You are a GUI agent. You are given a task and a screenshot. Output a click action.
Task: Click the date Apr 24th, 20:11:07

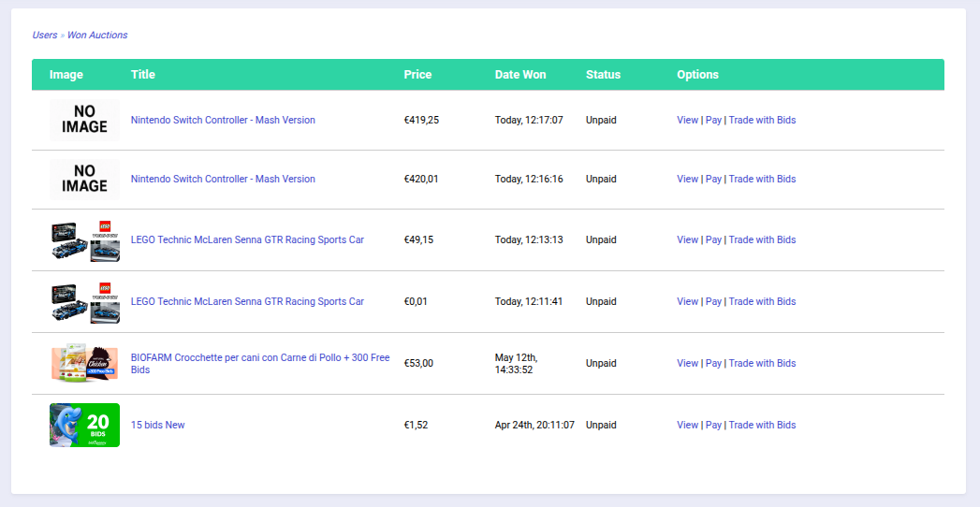pos(534,426)
